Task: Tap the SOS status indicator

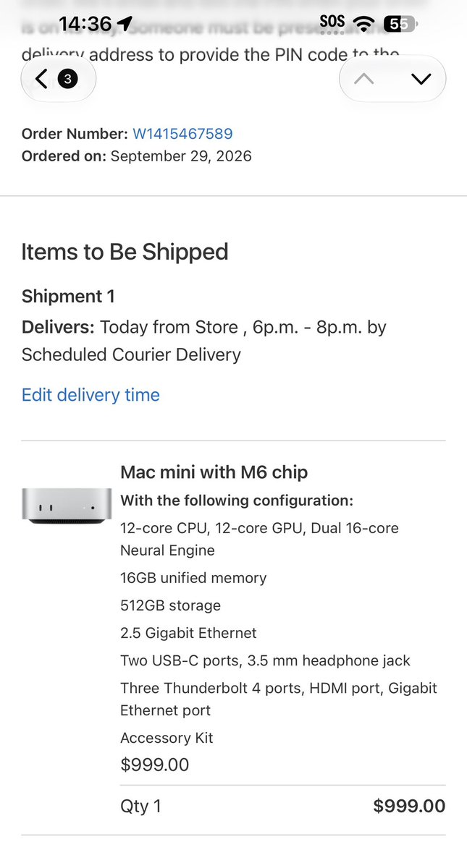Action: [x=332, y=22]
